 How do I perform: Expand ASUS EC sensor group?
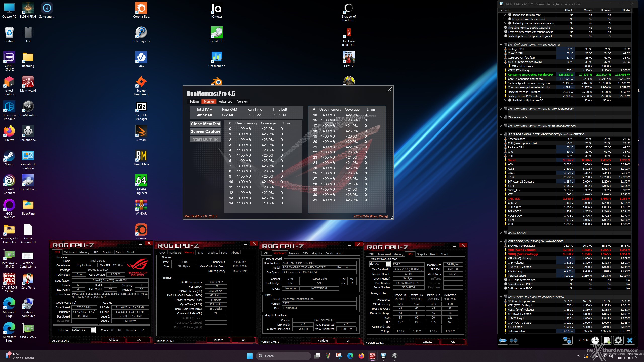(501, 233)
